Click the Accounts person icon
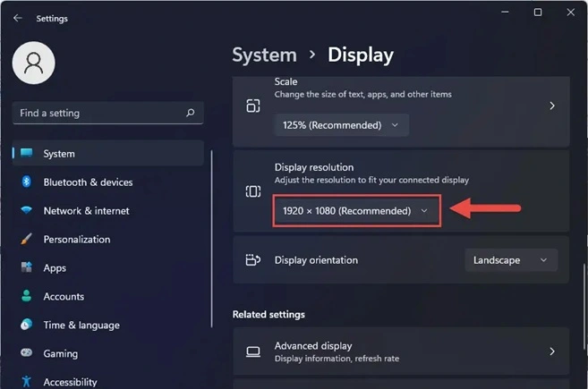The image size is (588, 389). (x=26, y=296)
